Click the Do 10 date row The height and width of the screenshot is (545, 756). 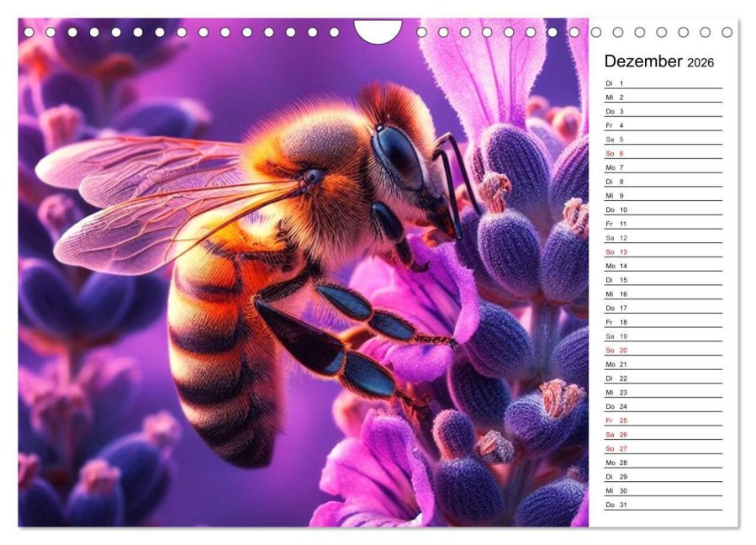(663, 209)
